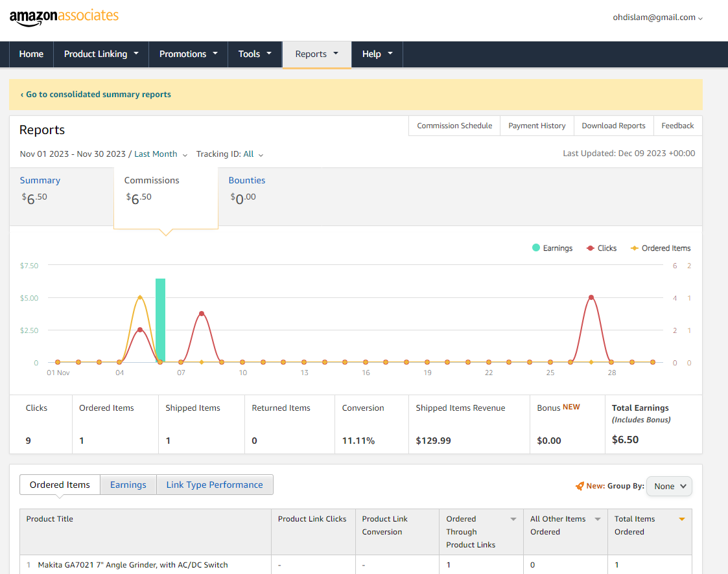This screenshot has width=728, height=574.
Task: Toggle the Ordered Items legend entry
Action: tap(660, 248)
